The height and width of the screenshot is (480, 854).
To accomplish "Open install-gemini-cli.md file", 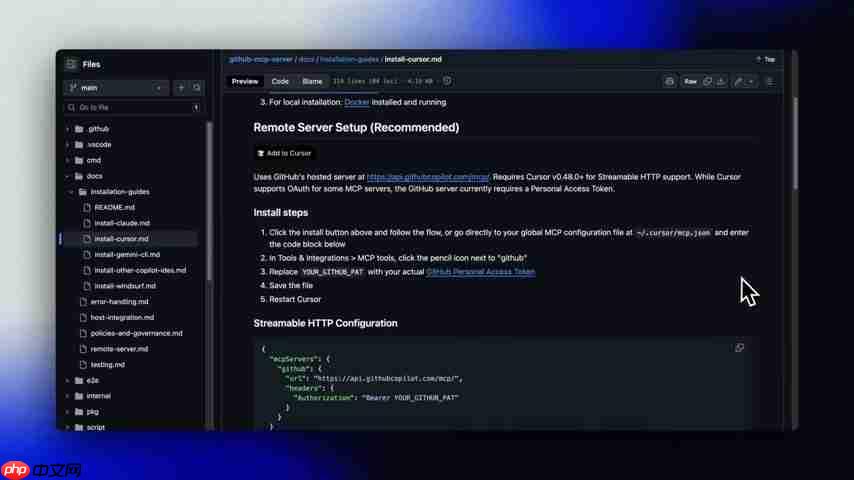I will [127, 254].
